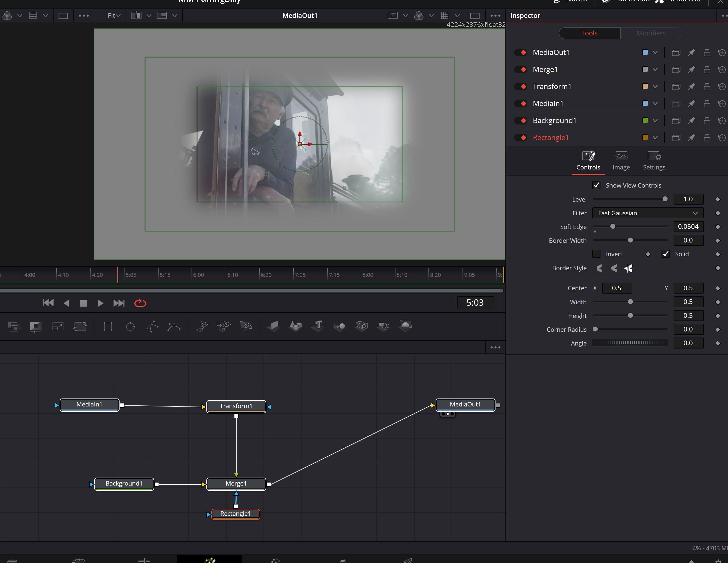Viewport: 728px width, 563px height.
Task: Go to last frame
Action: pyautogui.click(x=119, y=303)
